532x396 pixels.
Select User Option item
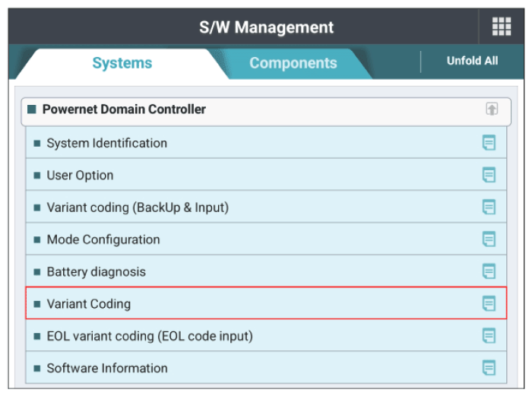tap(266, 175)
